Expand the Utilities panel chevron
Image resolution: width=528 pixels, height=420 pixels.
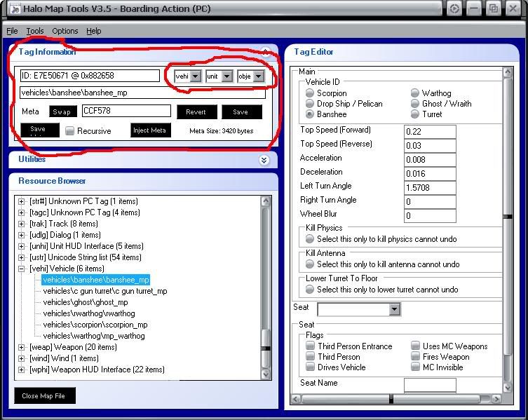point(264,160)
